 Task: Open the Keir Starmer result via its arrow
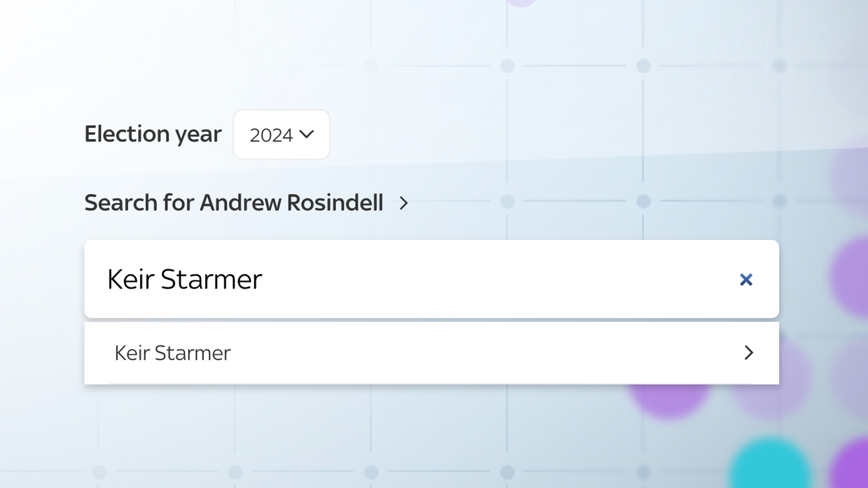pyautogui.click(x=749, y=353)
